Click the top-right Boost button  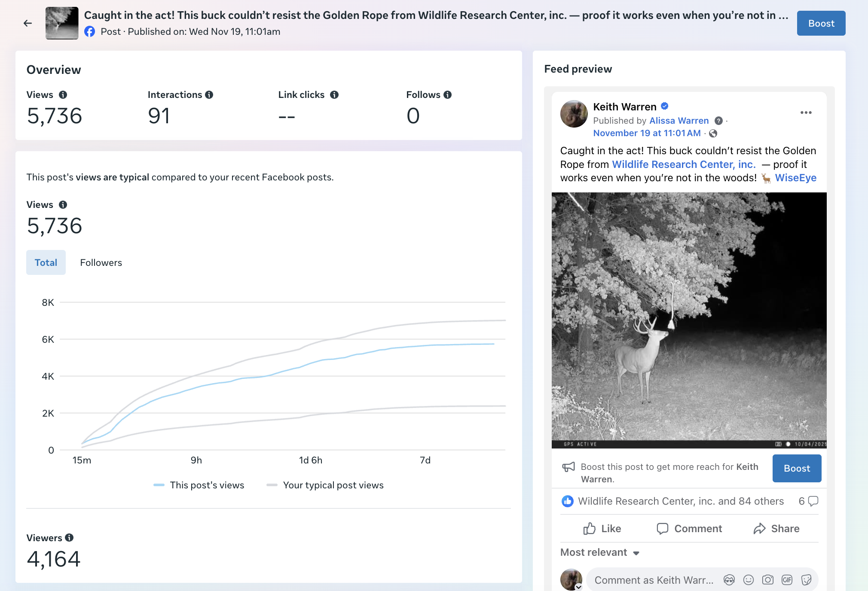point(821,23)
